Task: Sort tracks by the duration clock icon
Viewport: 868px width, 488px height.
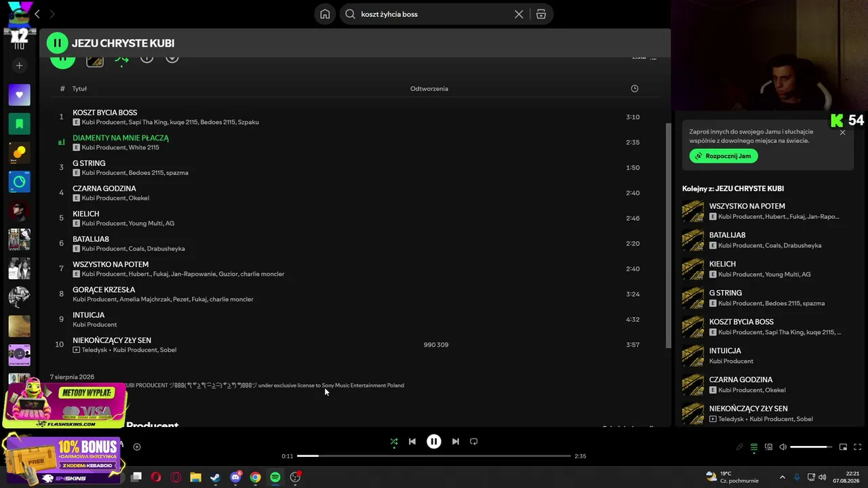Action: [635, 89]
